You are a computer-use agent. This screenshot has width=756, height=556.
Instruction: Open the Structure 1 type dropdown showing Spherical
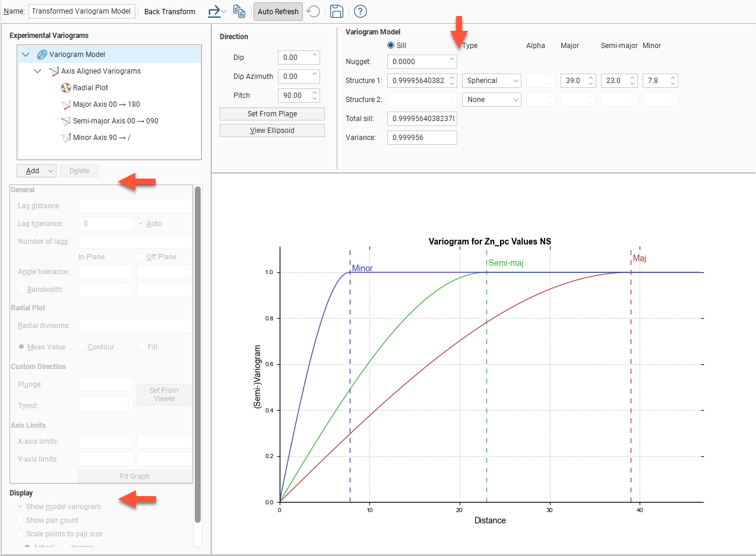pos(491,80)
